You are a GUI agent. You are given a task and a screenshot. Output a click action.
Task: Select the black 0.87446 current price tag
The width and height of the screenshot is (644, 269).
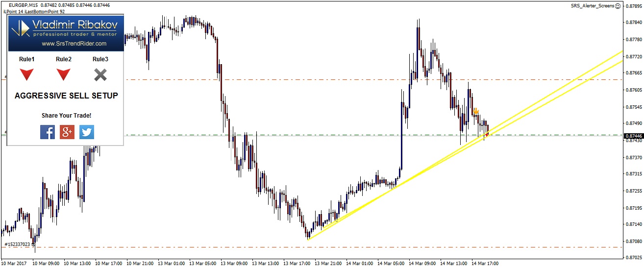(x=633, y=135)
